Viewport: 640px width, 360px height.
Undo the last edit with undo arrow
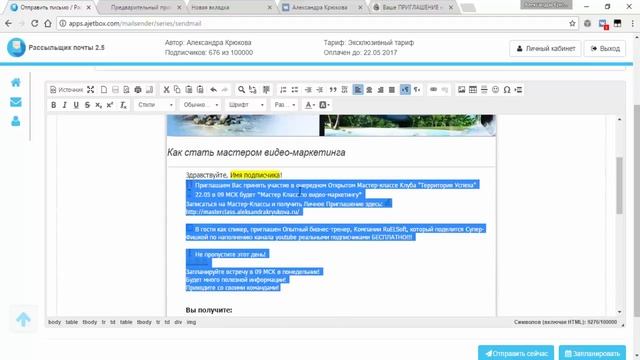[213, 90]
